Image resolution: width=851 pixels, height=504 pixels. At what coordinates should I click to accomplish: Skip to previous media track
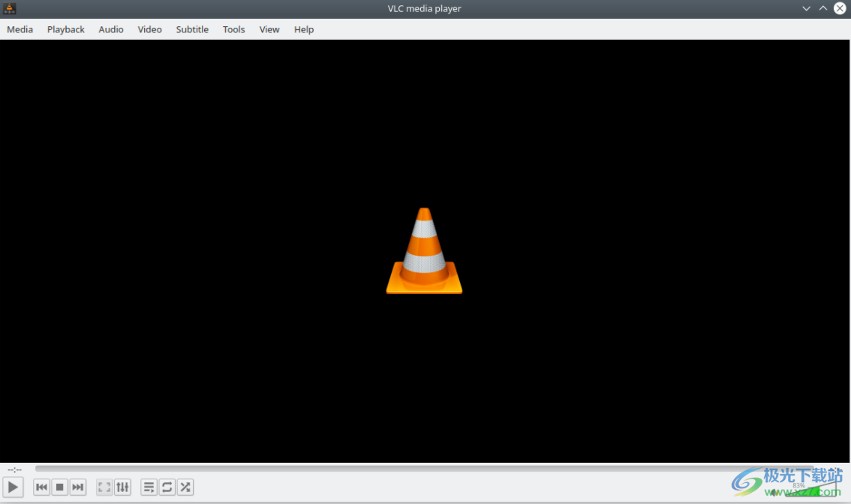coord(41,487)
